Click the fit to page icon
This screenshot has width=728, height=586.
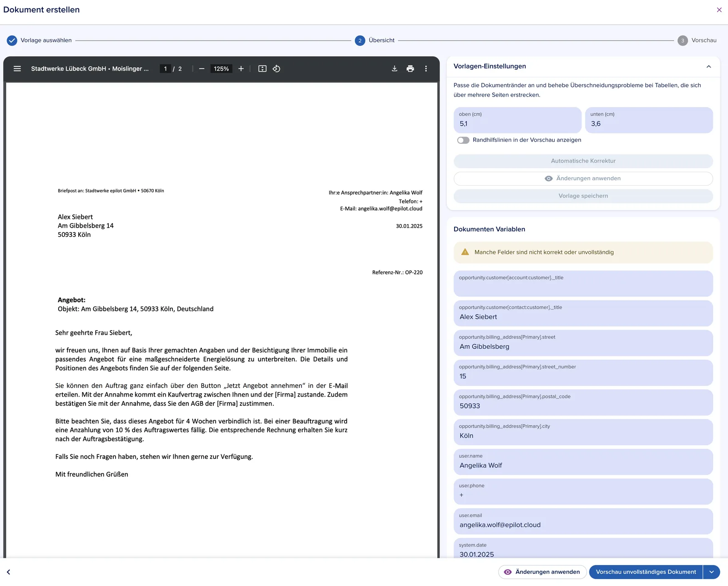coord(263,69)
